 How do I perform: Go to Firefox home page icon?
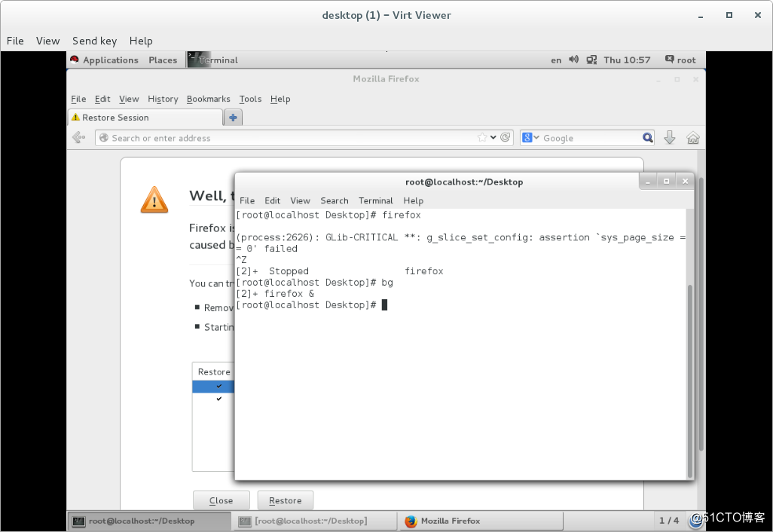tap(692, 138)
